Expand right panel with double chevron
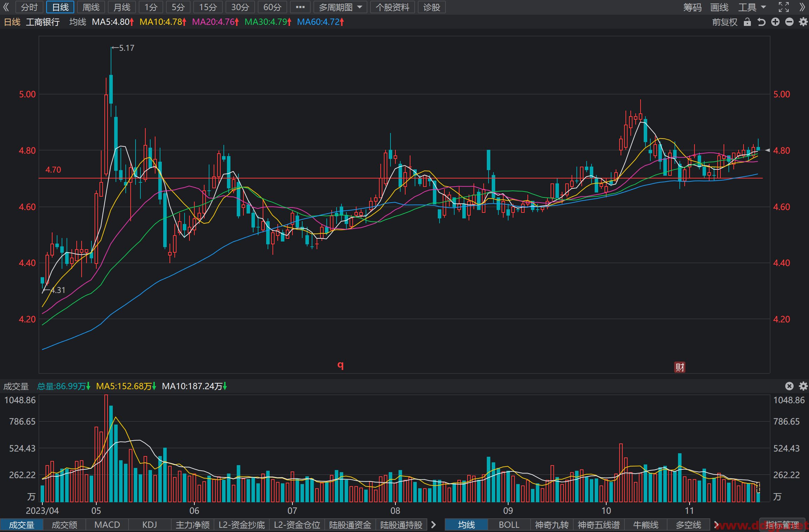 [x=802, y=7]
